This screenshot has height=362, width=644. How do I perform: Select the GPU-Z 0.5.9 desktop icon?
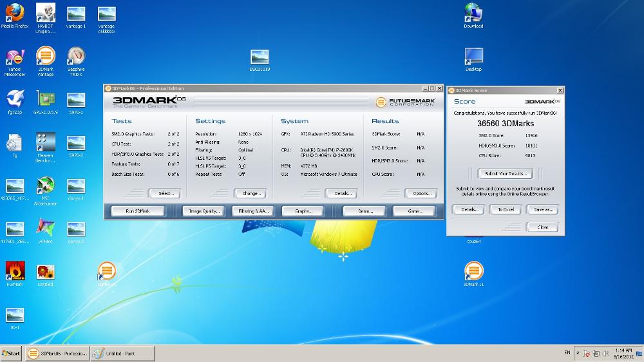[46, 102]
